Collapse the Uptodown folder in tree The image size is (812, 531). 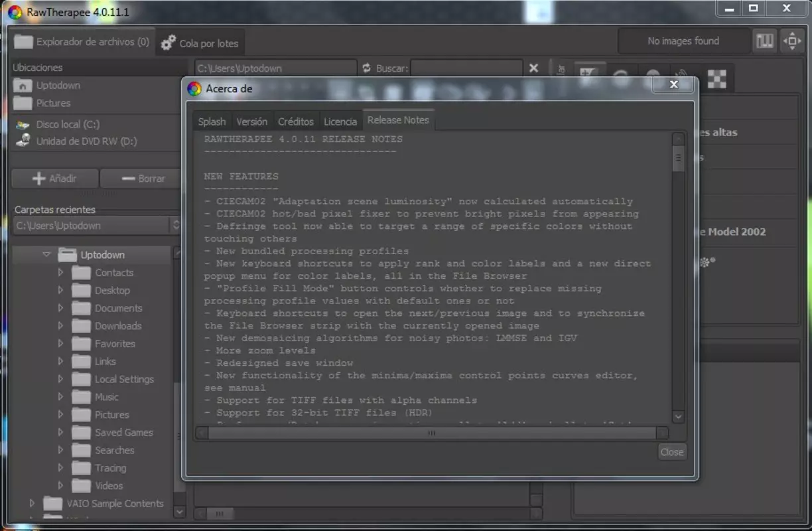pos(46,254)
